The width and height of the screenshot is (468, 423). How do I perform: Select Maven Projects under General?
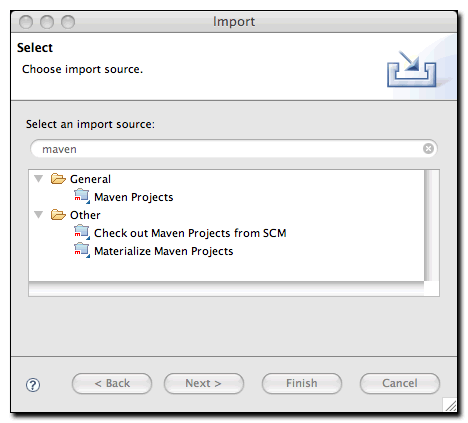(134, 197)
